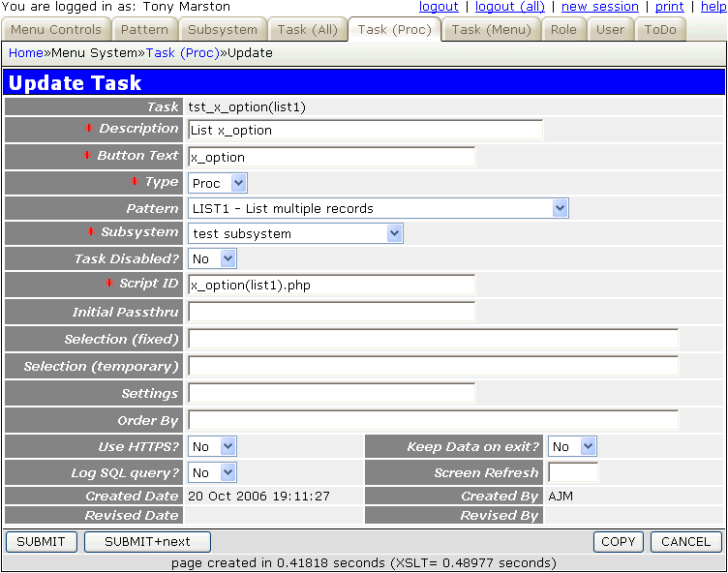This screenshot has width=728, height=573.
Task: Change the Use HTTPS option
Action: click(212, 446)
